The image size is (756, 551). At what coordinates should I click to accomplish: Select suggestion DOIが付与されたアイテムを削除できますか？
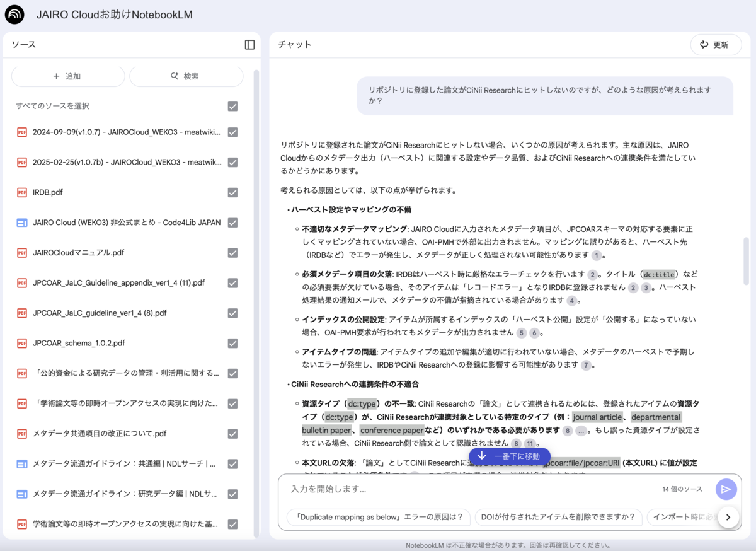coord(558,517)
